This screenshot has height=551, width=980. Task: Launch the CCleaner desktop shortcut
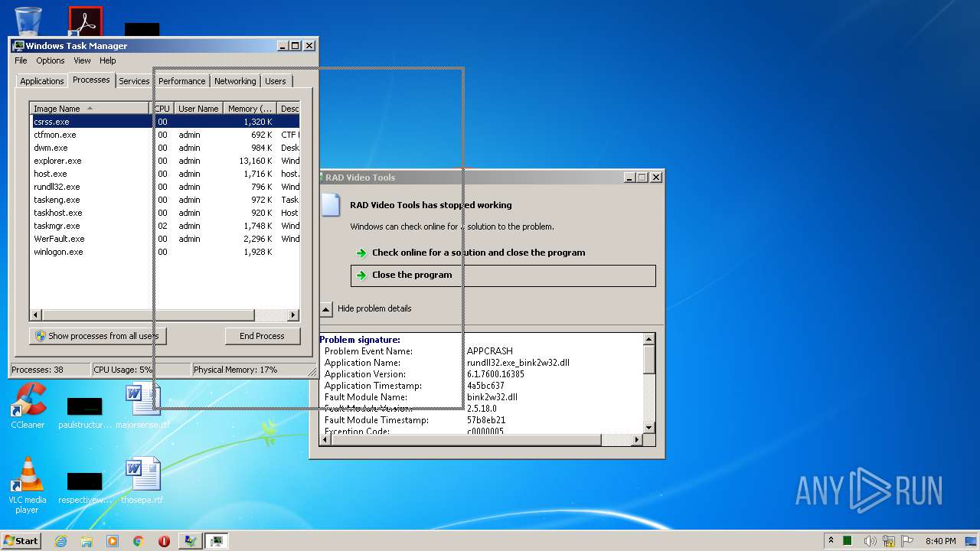[x=28, y=406]
